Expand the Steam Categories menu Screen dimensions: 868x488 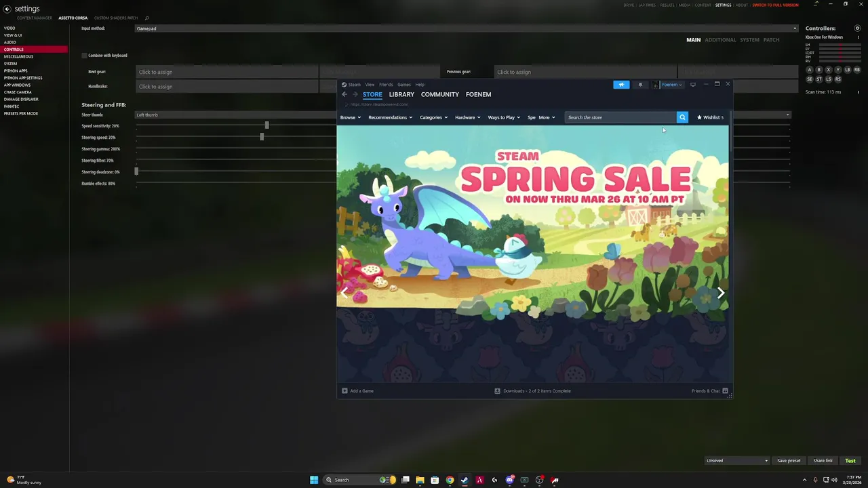click(433, 117)
